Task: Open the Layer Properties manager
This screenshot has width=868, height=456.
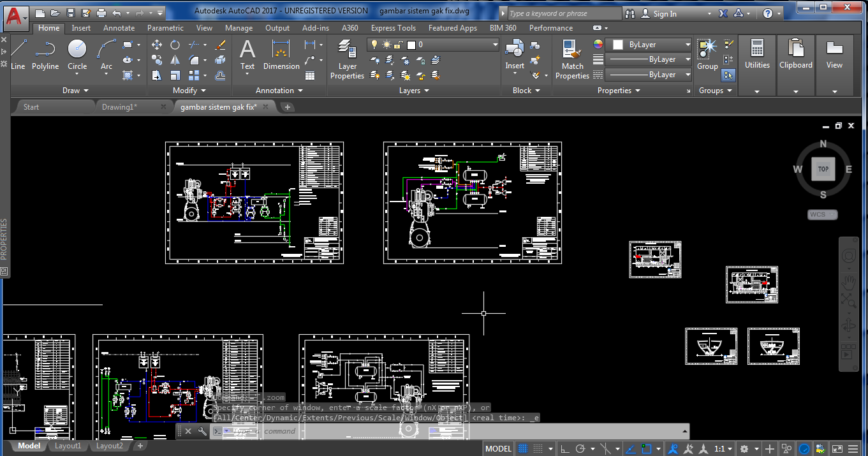Action: [x=347, y=56]
